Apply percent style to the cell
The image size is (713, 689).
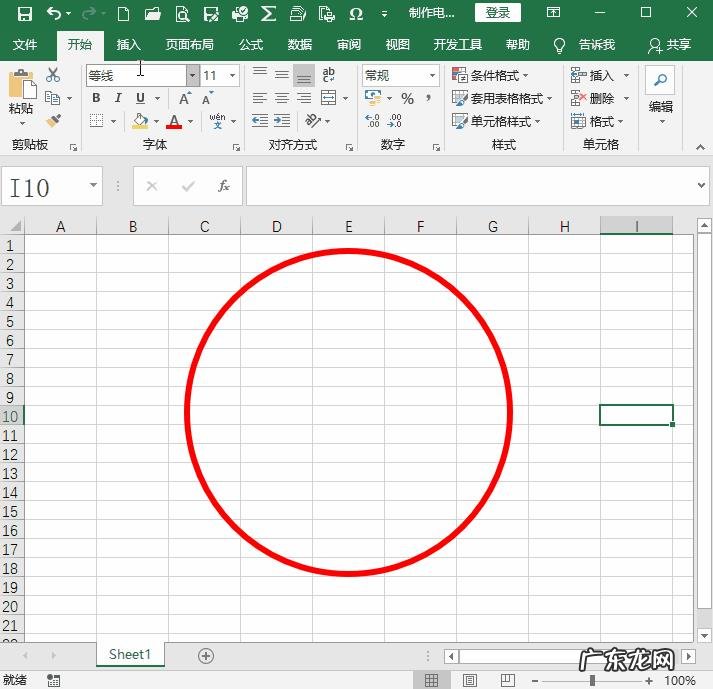(407, 98)
